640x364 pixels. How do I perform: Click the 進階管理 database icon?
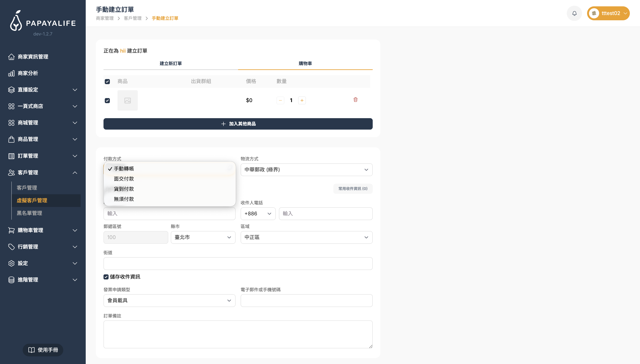point(11,280)
